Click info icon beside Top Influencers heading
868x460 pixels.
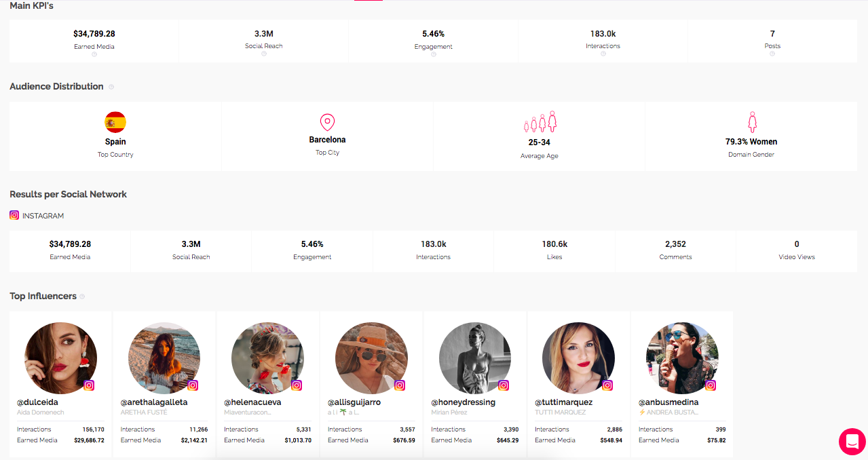pyautogui.click(x=82, y=296)
